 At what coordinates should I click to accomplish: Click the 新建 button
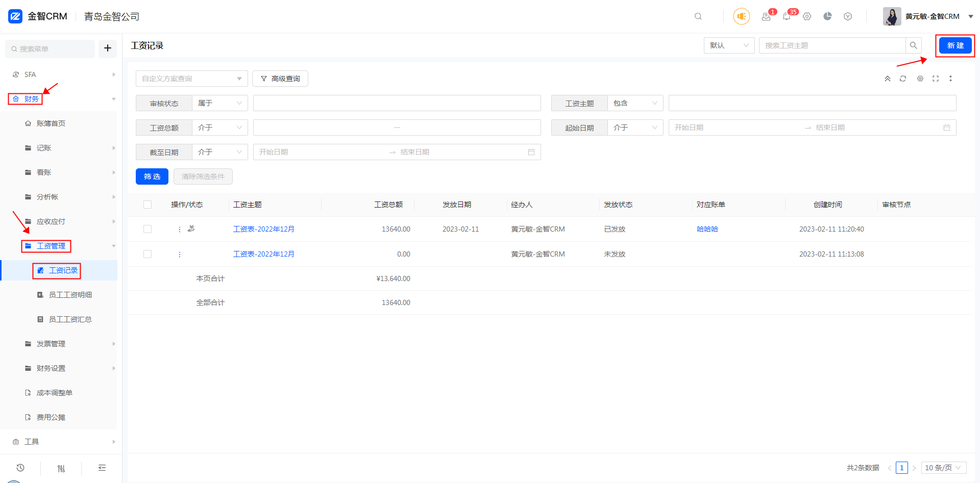point(955,45)
